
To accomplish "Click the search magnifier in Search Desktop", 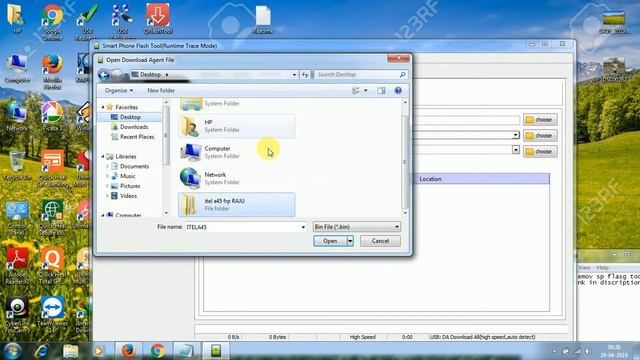I will tap(402, 75).
